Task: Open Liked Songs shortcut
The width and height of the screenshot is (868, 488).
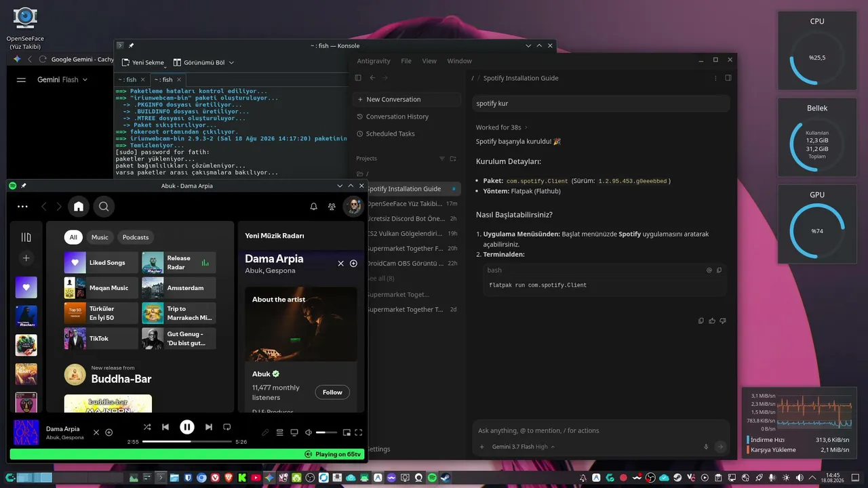Action: (101, 263)
